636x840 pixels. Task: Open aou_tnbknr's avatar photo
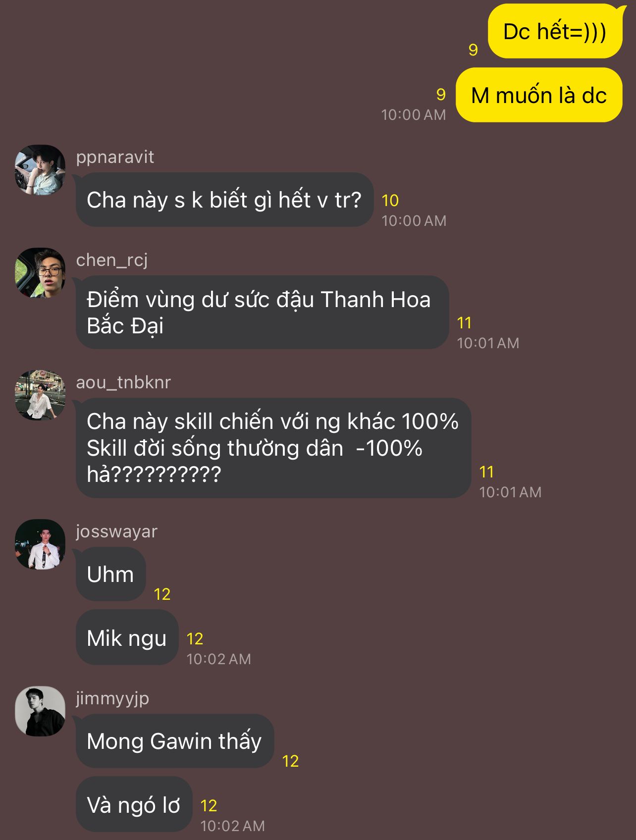[40, 395]
